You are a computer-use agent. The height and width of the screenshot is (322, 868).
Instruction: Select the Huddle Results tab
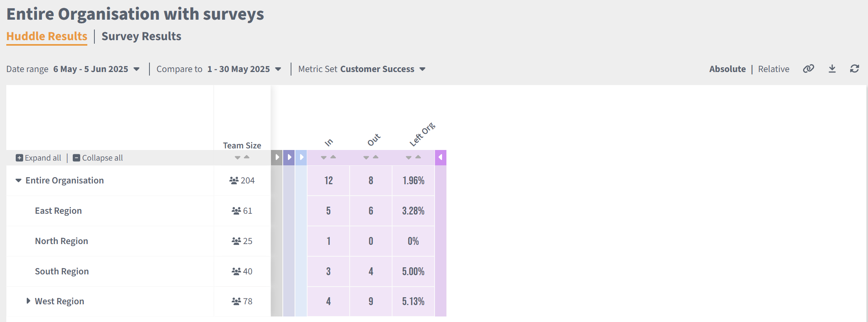pos(47,36)
